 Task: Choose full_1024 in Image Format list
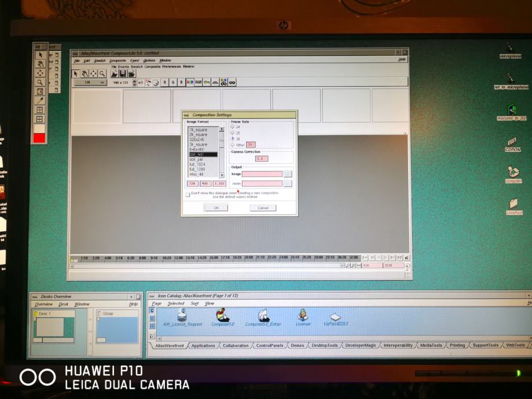[x=203, y=164]
